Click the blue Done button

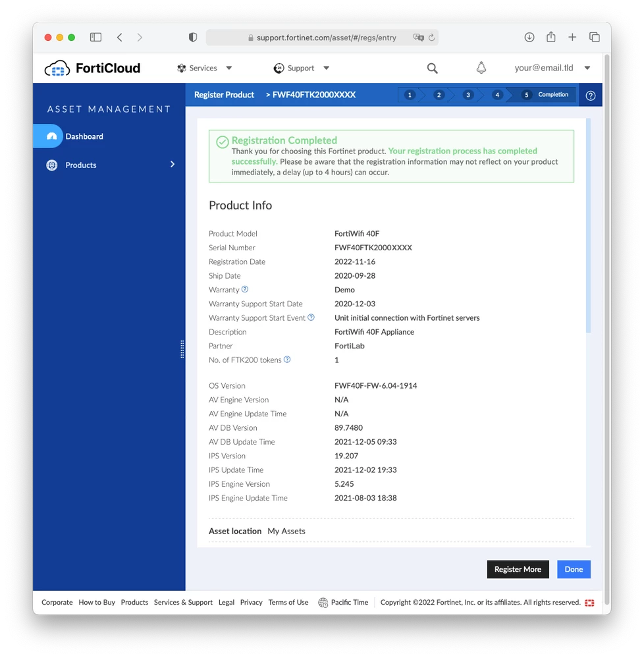pyautogui.click(x=574, y=569)
